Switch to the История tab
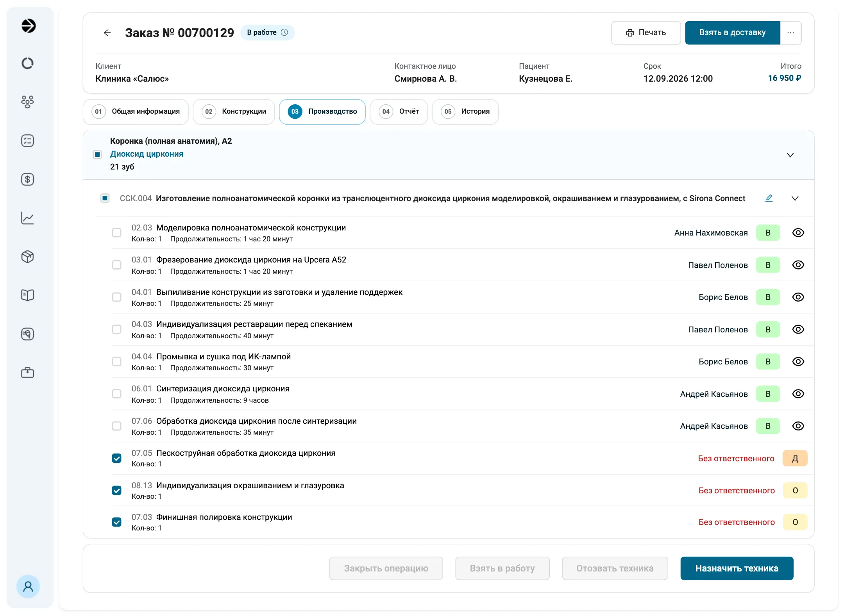Viewport: 844px width, 616px height. pyautogui.click(x=465, y=112)
